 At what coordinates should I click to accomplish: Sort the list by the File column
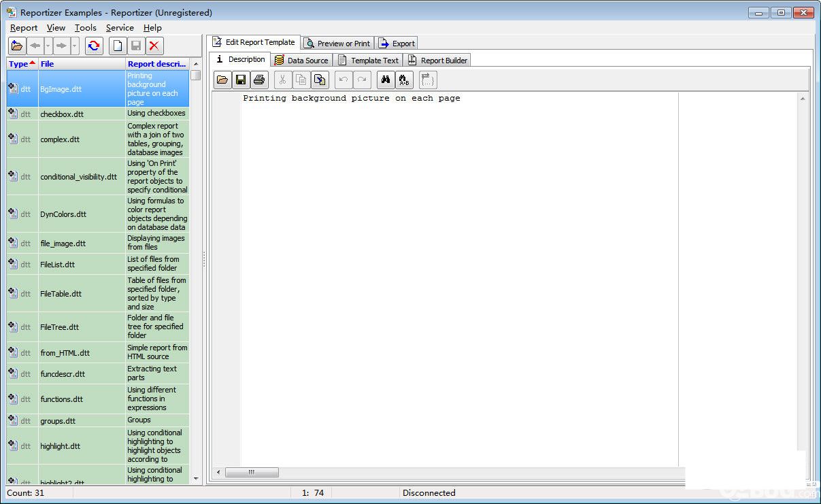(x=82, y=64)
